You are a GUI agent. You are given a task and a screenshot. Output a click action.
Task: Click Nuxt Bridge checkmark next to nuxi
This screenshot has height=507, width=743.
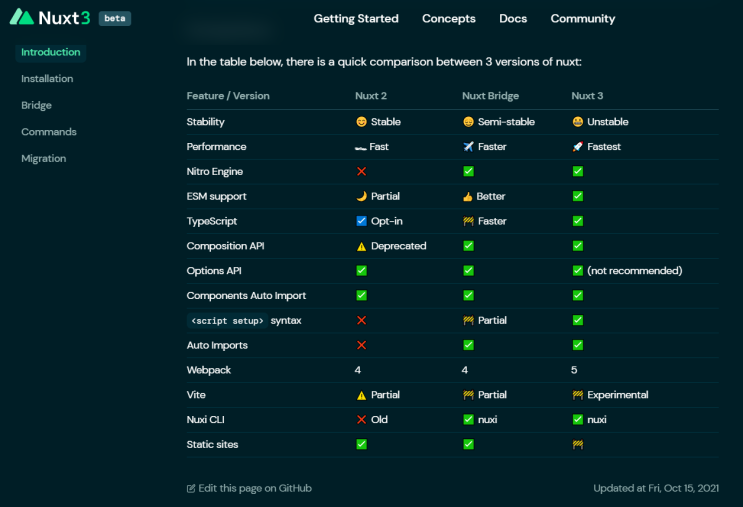468,419
